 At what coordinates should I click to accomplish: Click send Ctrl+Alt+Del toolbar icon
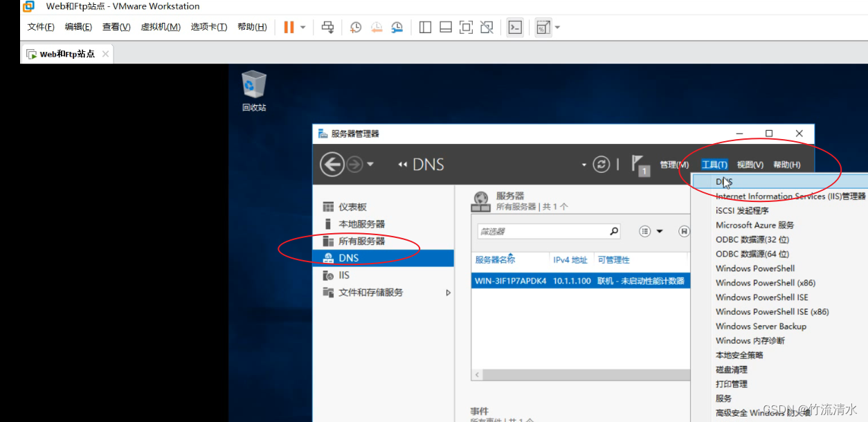click(x=328, y=27)
